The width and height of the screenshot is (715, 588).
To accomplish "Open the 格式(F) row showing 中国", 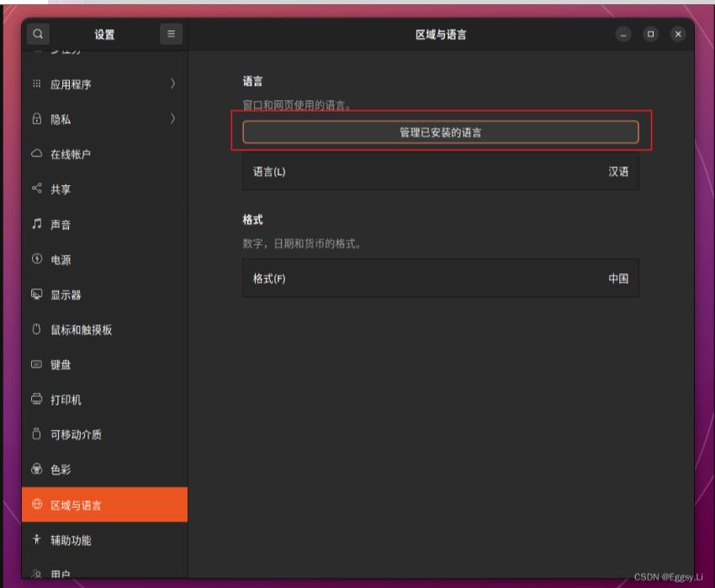I will pyautogui.click(x=440, y=278).
